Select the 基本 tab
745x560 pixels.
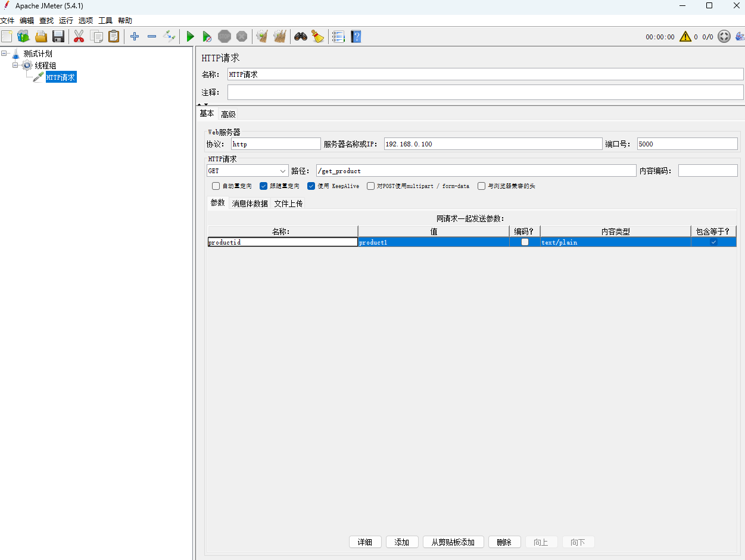tap(207, 114)
